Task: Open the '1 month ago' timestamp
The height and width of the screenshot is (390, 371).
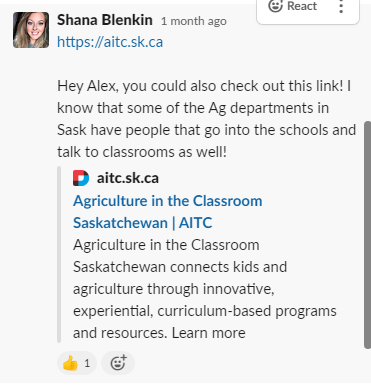Action: (194, 21)
